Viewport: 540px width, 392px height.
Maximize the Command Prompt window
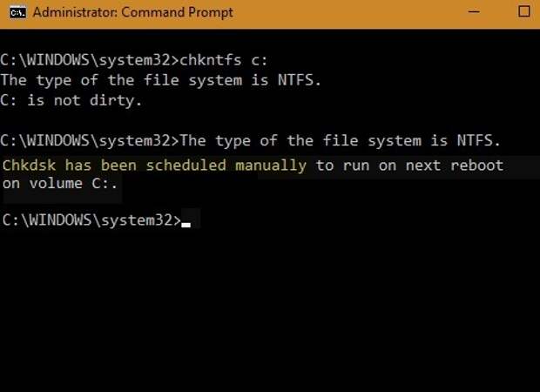523,12
